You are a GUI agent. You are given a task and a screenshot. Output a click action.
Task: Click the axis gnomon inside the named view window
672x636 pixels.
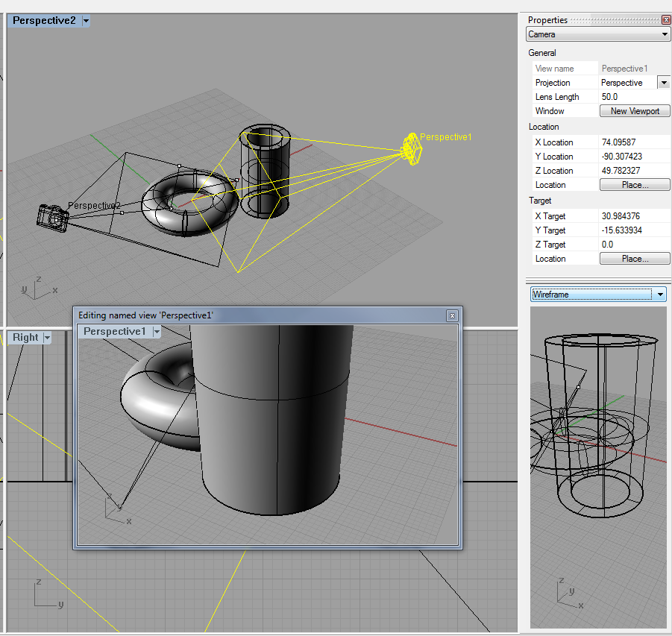click(116, 509)
